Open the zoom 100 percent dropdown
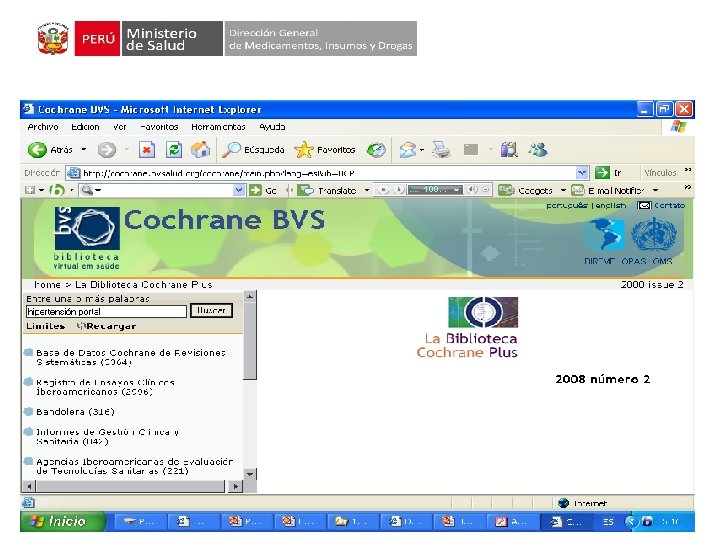The height and width of the screenshot is (540, 720). pyautogui.click(x=456, y=190)
